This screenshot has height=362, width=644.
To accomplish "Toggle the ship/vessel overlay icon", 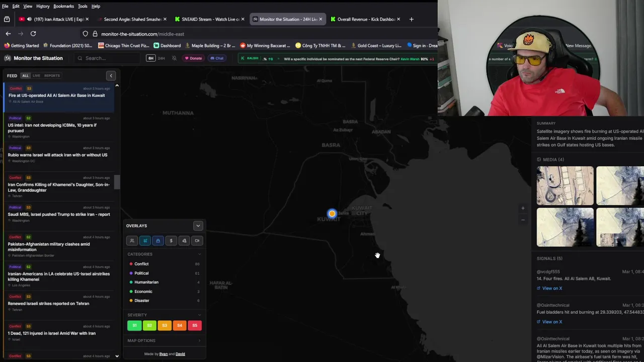I will 158,241.
